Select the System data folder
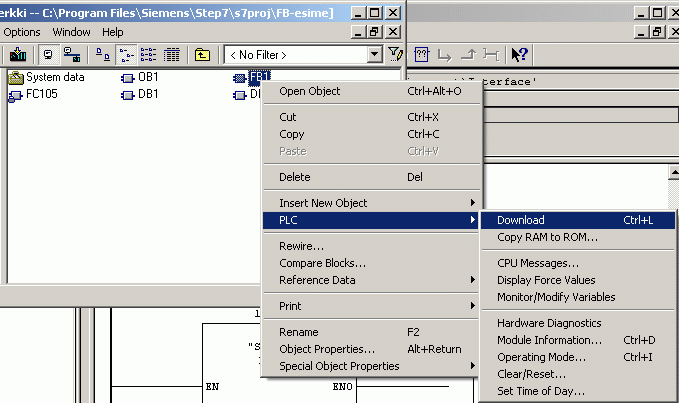679x403 pixels. (x=46, y=77)
